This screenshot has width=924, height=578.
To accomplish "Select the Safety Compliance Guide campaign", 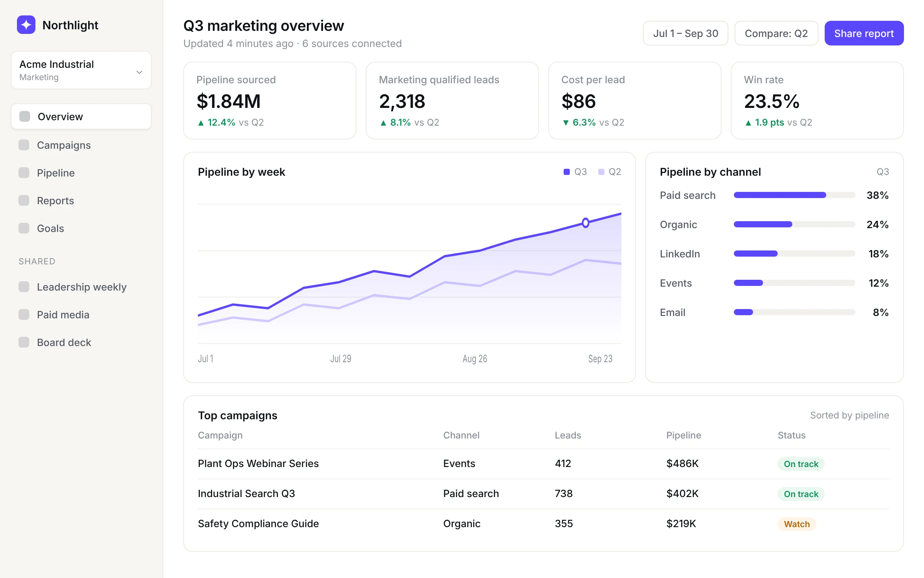I will pos(543,524).
